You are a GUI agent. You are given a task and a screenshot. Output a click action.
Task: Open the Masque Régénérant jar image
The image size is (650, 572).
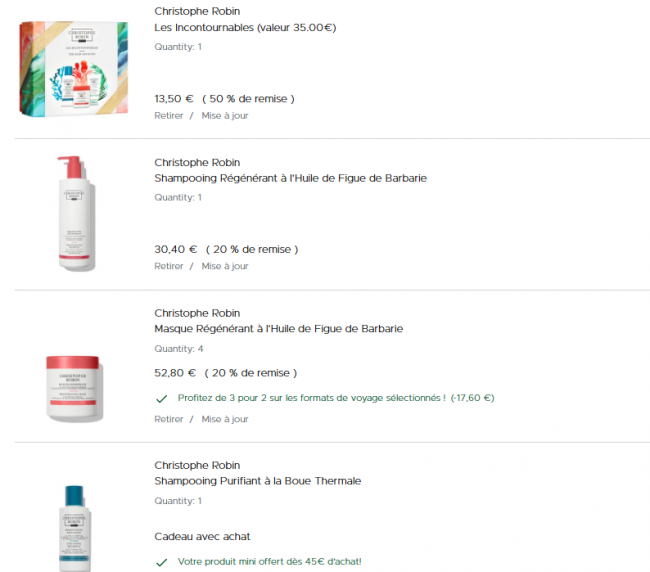[x=75, y=388]
